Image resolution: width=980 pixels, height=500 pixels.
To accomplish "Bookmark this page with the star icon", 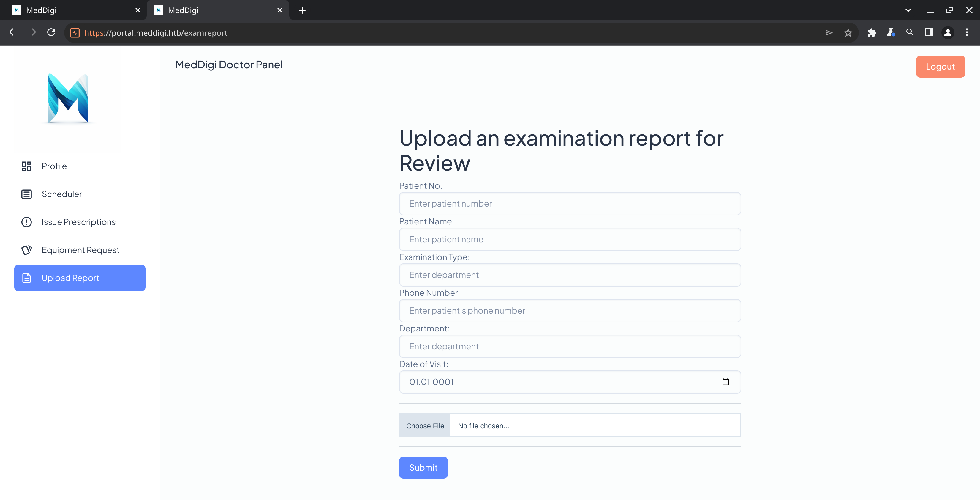I will click(848, 33).
